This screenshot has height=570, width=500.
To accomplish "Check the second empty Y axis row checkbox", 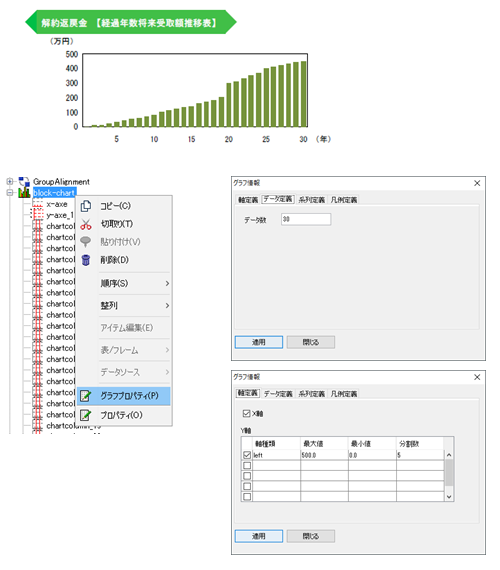I will pos(247,475).
